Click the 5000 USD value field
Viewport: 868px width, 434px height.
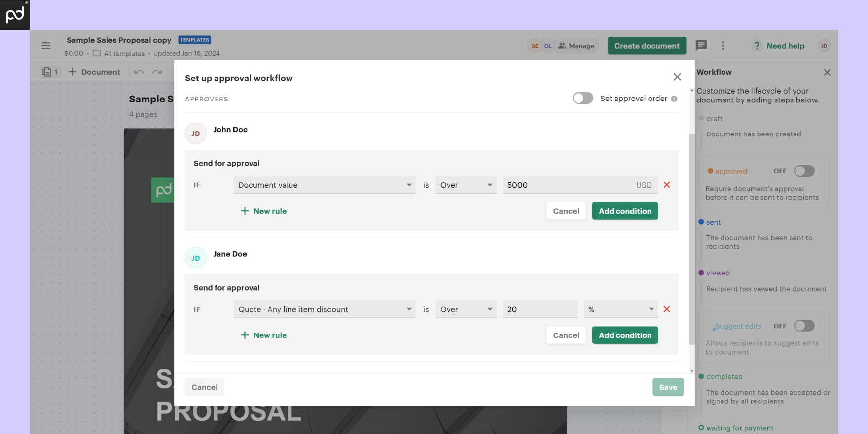tap(580, 185)
